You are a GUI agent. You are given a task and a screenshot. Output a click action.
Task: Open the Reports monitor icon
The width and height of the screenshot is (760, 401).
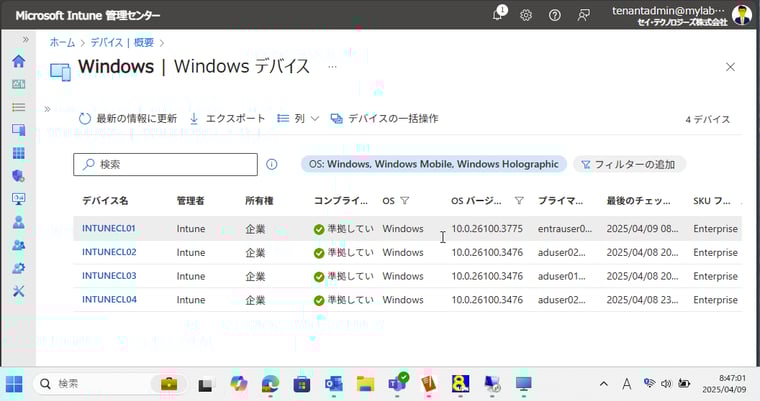(x=18, y=199)
